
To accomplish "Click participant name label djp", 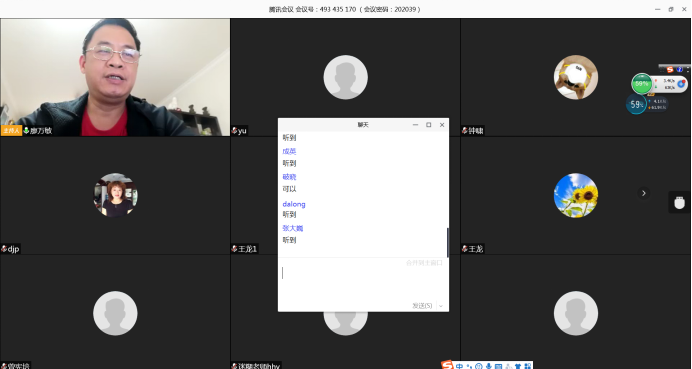I will (13, 249).
